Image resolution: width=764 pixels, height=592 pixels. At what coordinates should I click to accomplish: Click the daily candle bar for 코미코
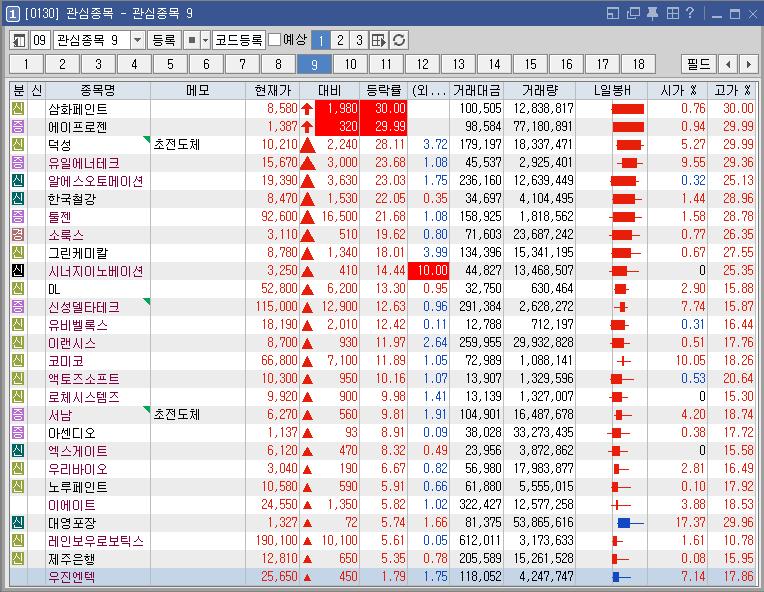pyautogui.click(x=624, y=361)
